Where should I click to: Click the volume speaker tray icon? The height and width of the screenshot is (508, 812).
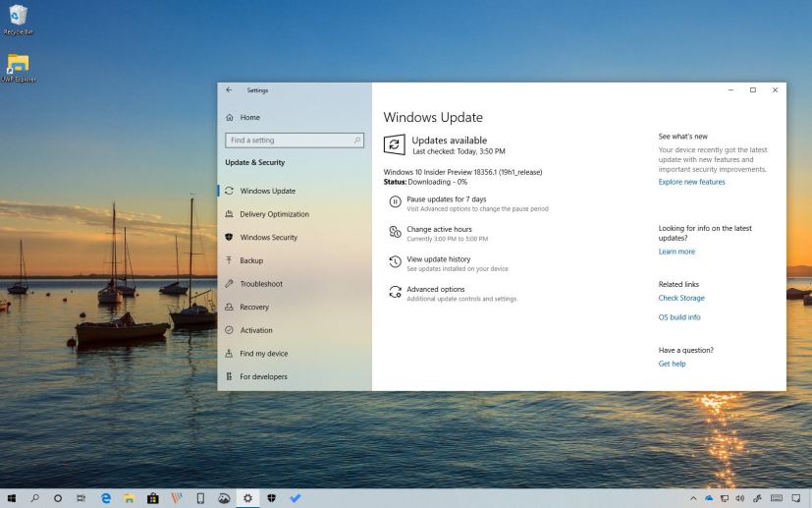tap(739, 499)
